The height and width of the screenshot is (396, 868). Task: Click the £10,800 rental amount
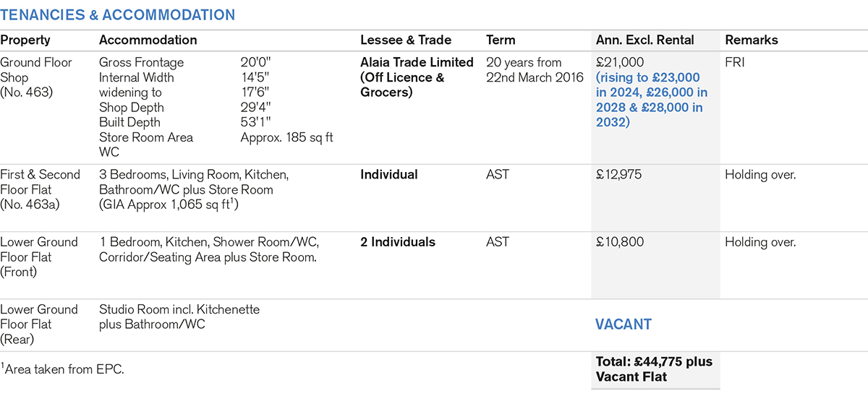[619, 242]
